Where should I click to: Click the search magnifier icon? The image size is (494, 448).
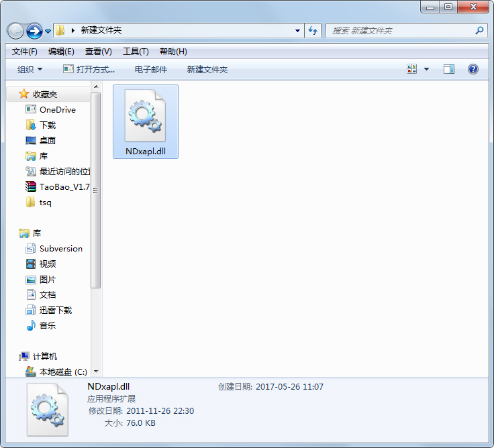coord(479,31)
